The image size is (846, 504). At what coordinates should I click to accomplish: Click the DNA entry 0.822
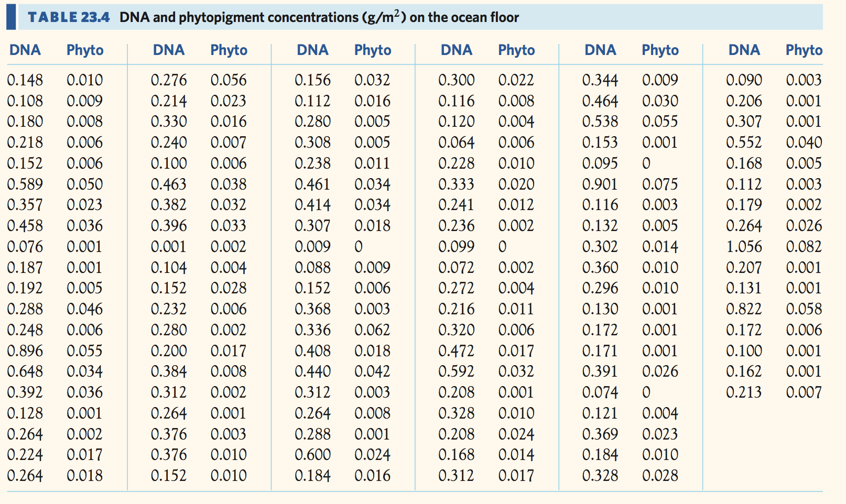pyautogui.click(x=743, y=309)
